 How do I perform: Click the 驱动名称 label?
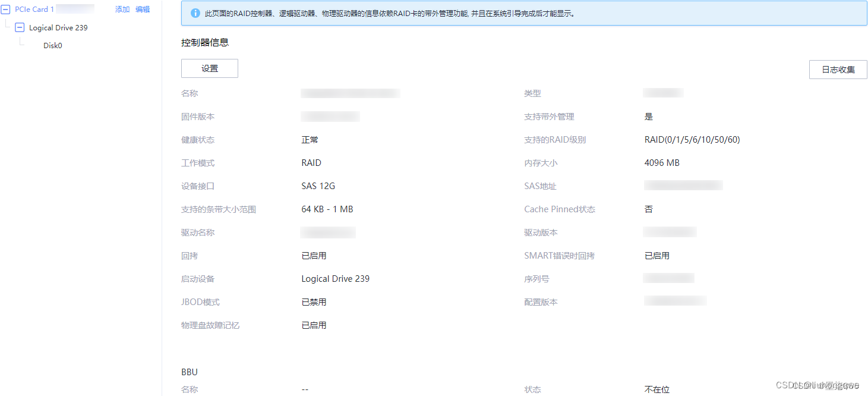click(198, 232)
